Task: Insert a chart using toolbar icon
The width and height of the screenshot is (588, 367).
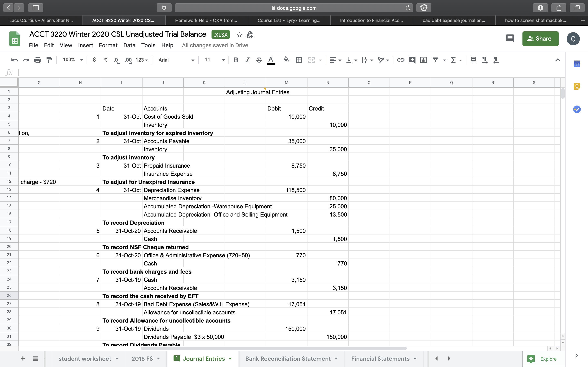Action: click(x=423, y=60)
